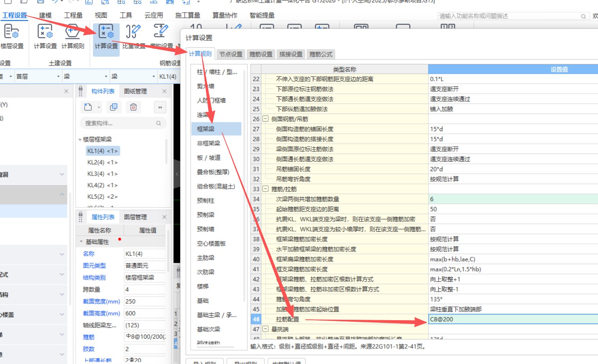Switch to the 搭接设置 dialog tab

[291, 54]
